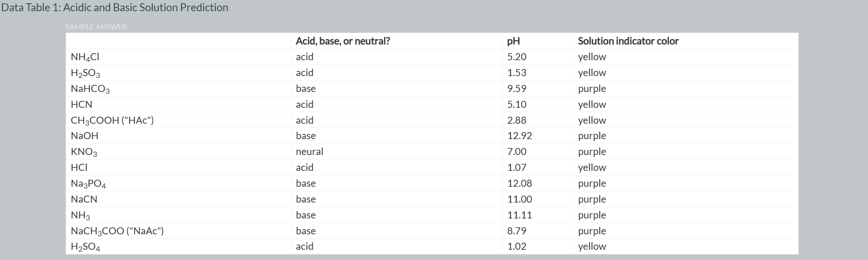Click the pH value 5.10 for HCN
868x260 pixels.
point(517,105)
